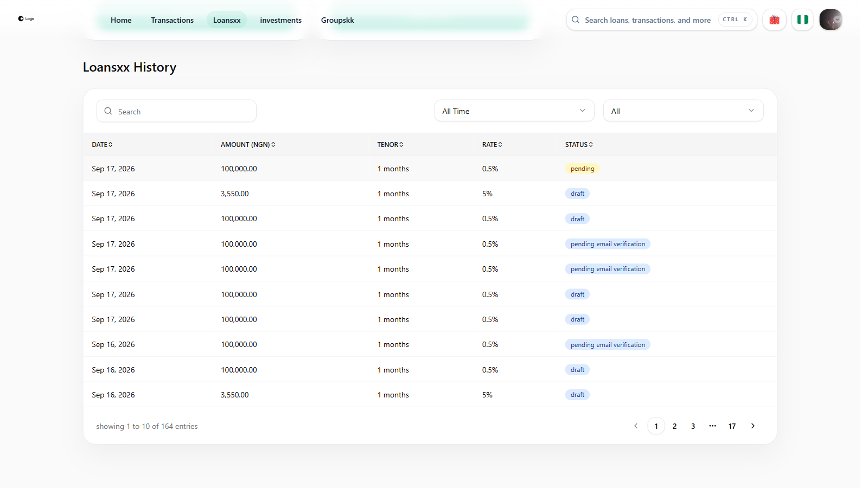Viewport: 868px width, 488px height.
Task: Sort the table by DATE column
Action: point(102,145)
